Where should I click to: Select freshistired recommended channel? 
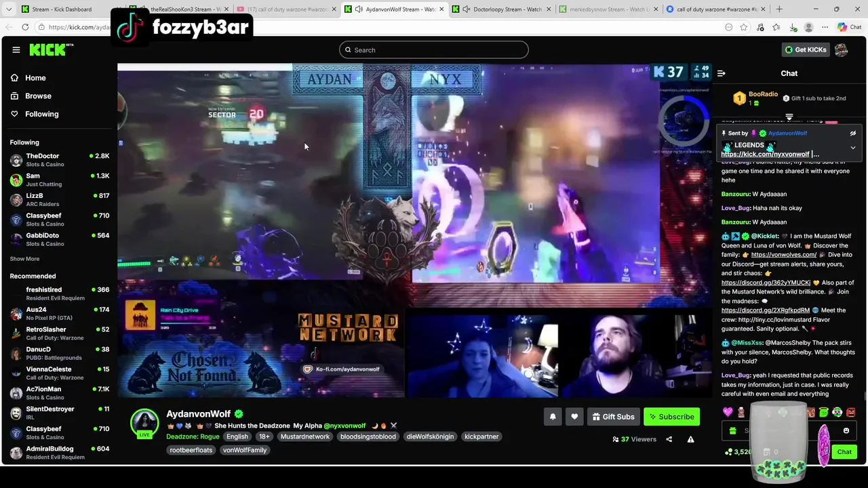[59, 293]
